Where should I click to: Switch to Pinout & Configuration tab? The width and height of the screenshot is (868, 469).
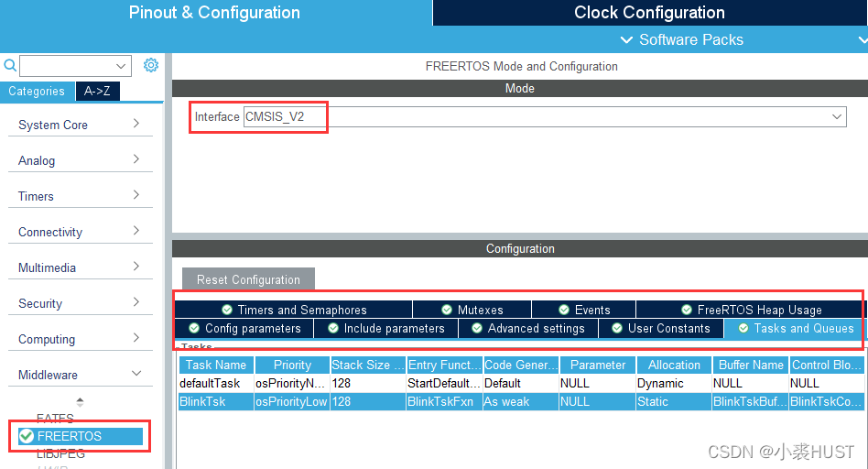(x=215, y=13)
